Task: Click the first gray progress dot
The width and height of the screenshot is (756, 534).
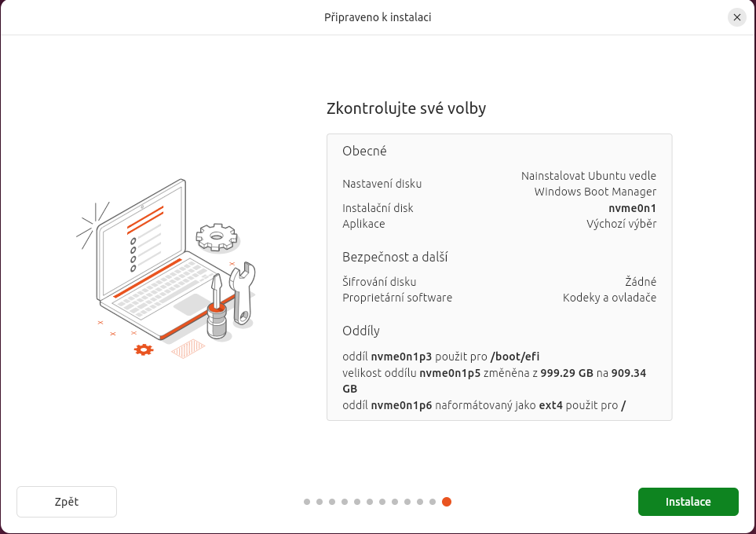Action: click(x=307, y=502)
